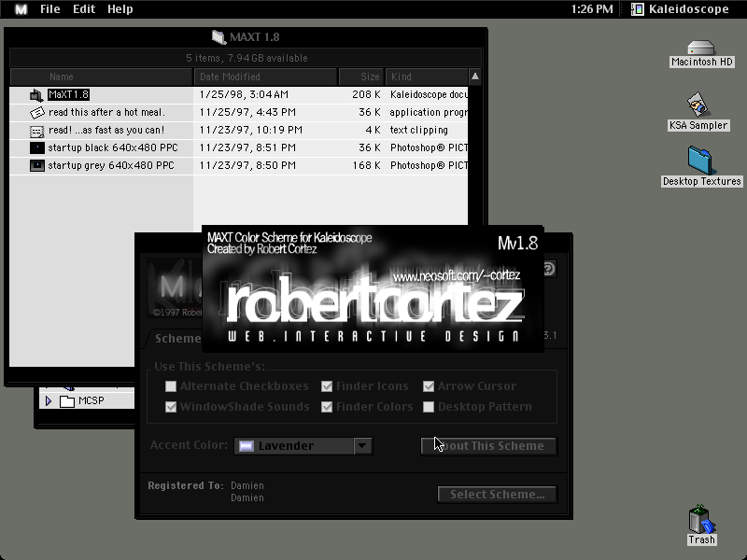Toggle the Finder Colors checkbox
The image size is (747, 560).
click(x=326, y=407)
